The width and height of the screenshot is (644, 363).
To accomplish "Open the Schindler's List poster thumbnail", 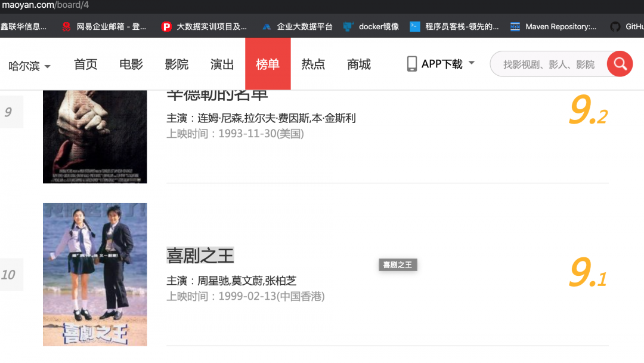I will coord(95,137).
